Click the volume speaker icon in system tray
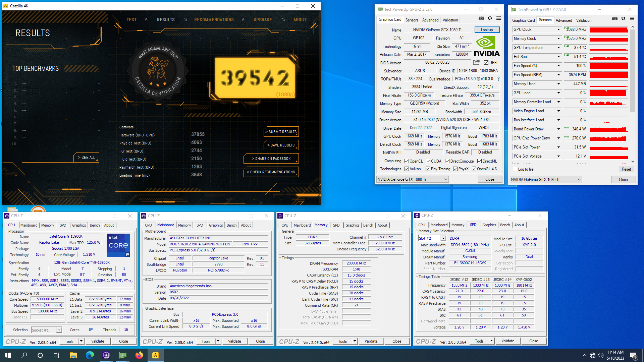This screenshot has height=362, width=644. pyautogui.click(x=600, y=355)
